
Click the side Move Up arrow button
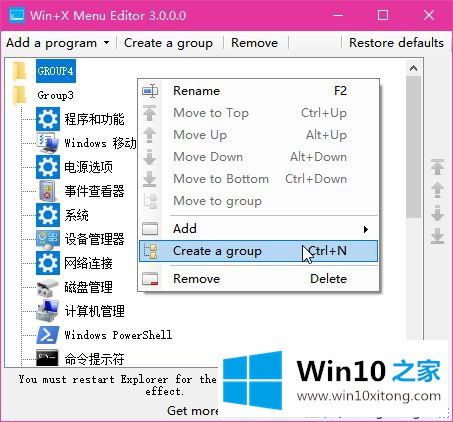[437, 190]
